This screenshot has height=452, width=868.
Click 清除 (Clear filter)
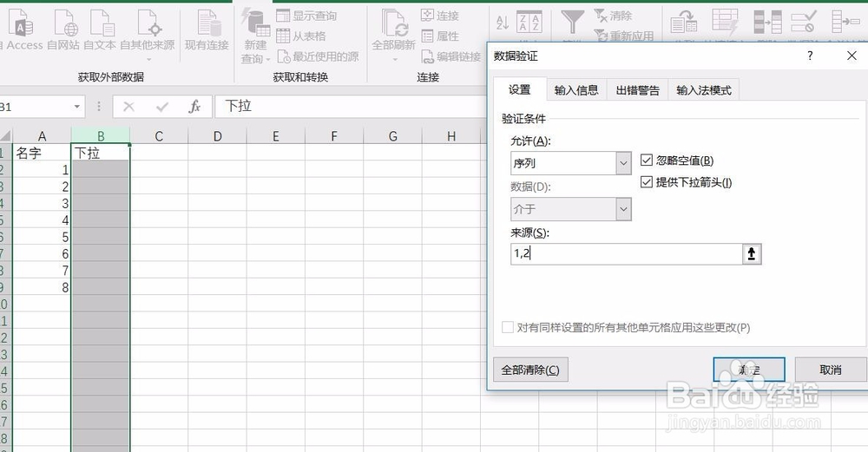click(x=613, y=16)
